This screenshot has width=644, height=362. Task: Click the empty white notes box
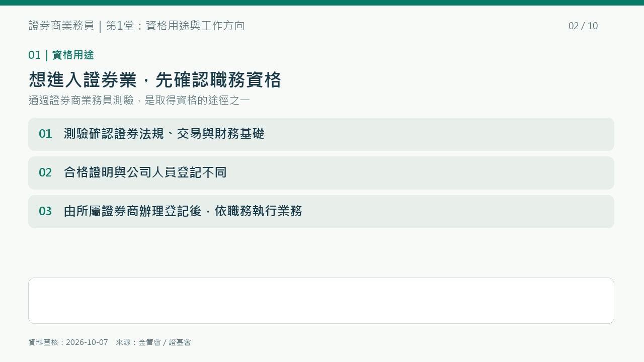321,301
